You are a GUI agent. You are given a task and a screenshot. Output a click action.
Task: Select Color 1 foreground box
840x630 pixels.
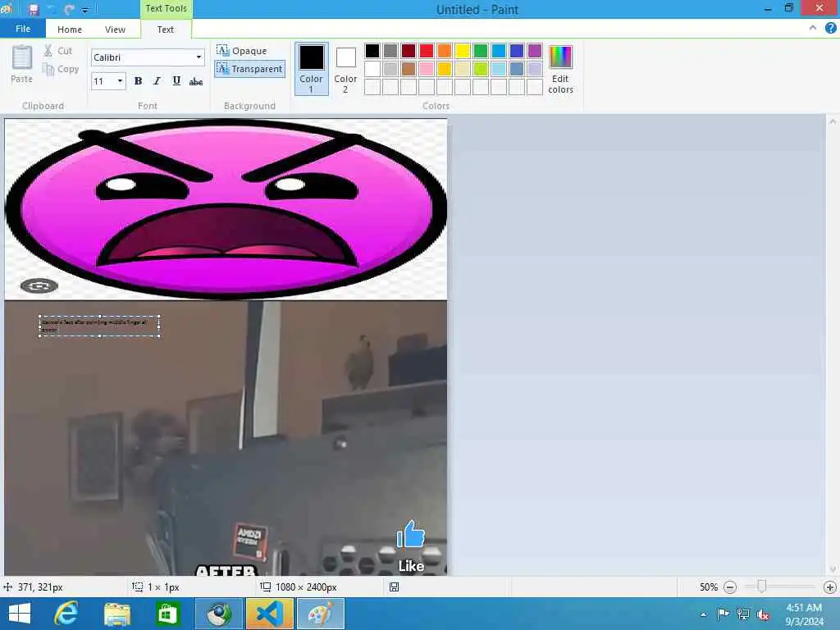311,69
